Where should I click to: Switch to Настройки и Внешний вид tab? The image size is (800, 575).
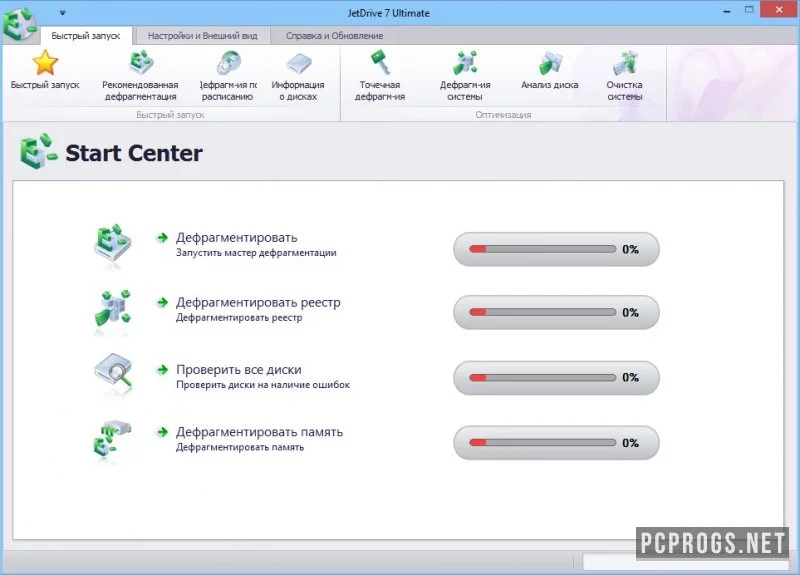(x=203, y=36)
